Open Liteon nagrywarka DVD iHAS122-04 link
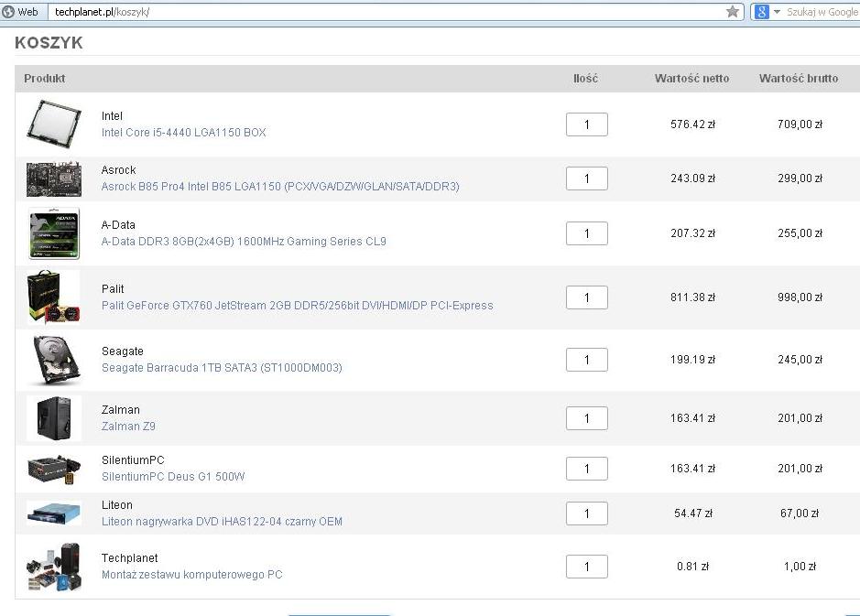 (x=222, y=521)
